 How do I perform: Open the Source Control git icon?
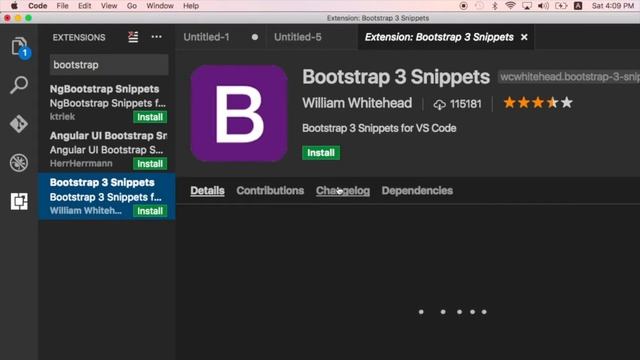click(x=19, y=124)
